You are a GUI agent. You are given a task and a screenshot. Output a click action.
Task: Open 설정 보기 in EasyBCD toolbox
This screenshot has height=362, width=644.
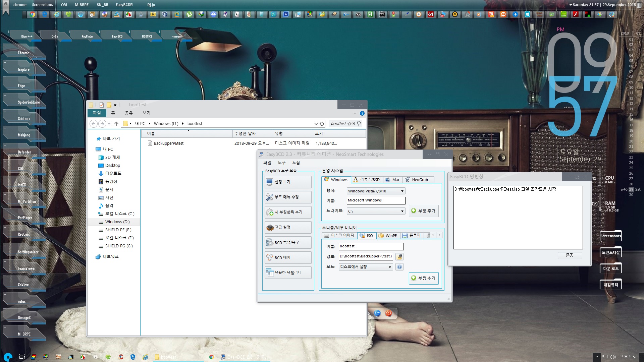pyautogui.click(x=288, y=182)
